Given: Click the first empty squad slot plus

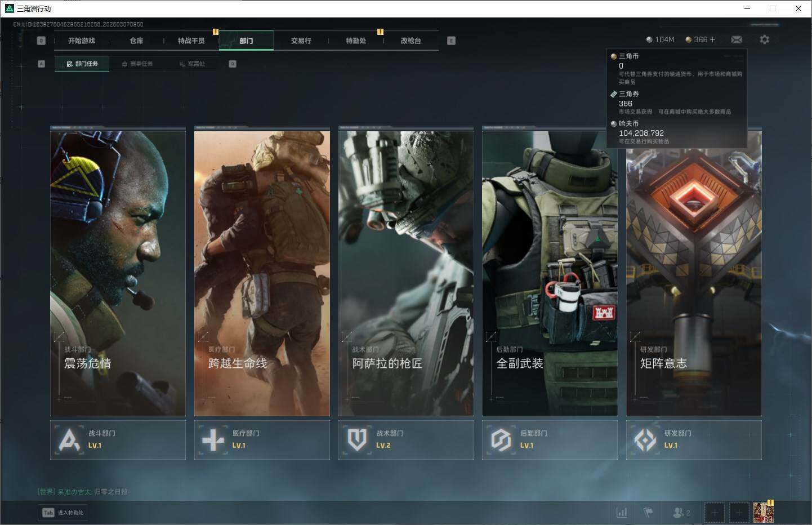Looking at the screenshot, I should point(714,513).
